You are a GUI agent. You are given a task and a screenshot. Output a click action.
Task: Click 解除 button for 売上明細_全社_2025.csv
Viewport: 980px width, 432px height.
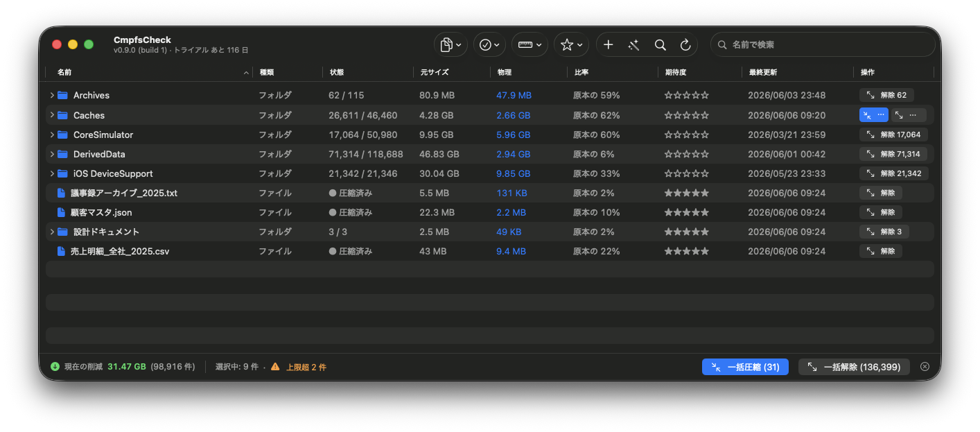pos(881,251)
